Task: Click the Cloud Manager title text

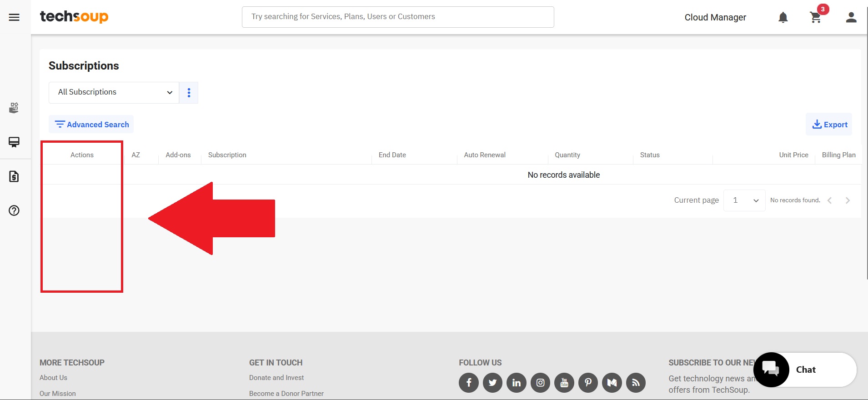Action: pyautogui.click(x=715, y=17)
